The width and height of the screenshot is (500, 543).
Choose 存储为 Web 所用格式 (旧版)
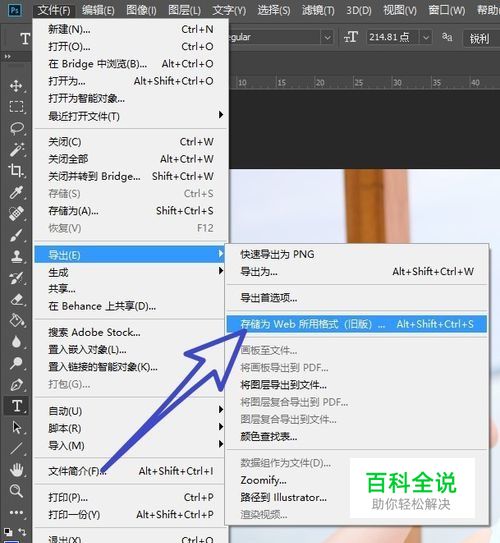click(x=357, y=324)
